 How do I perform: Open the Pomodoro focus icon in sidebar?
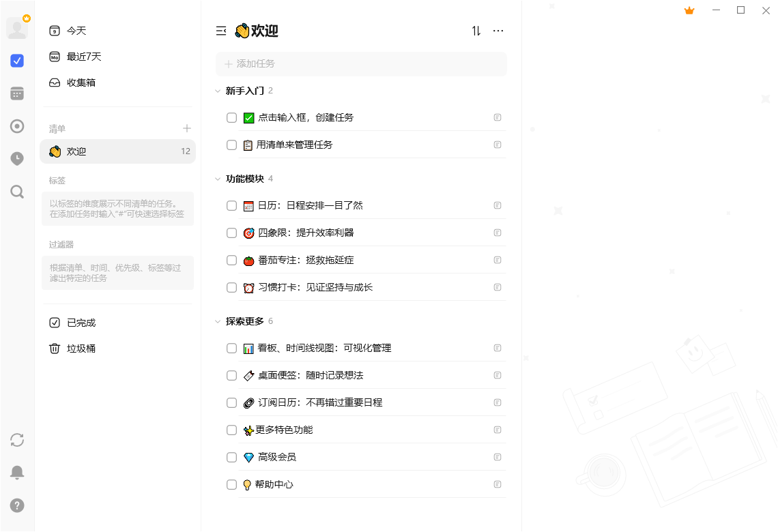coord(17,126)
